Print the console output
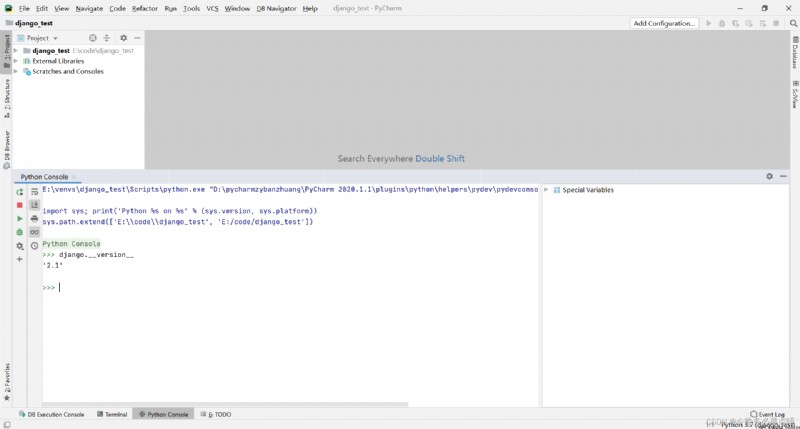Screen dimensions: 800x429 (34, 218)
